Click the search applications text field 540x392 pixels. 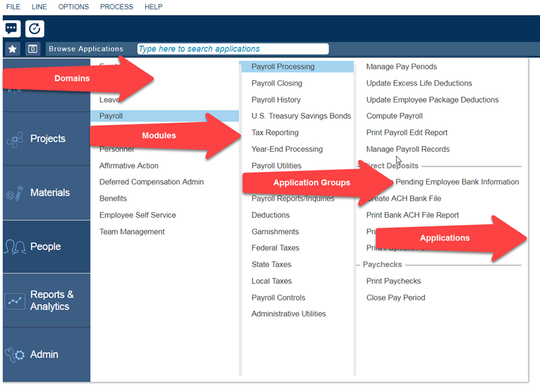(x=233, y=49)
